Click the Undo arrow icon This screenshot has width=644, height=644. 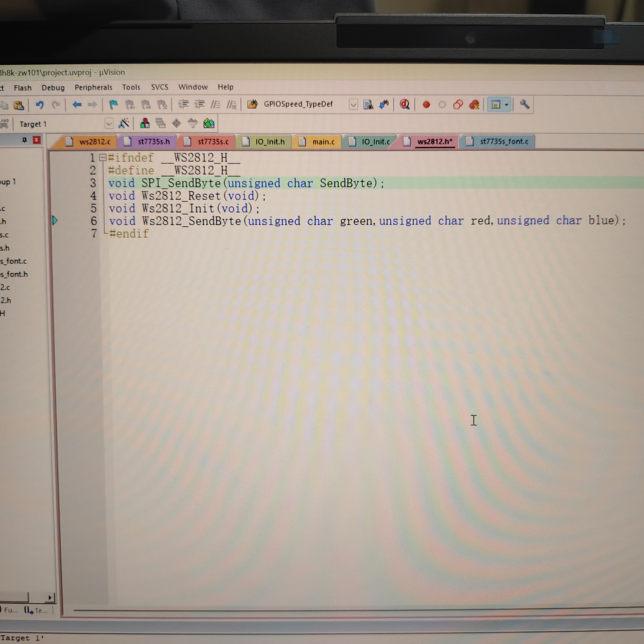(39, 105)
